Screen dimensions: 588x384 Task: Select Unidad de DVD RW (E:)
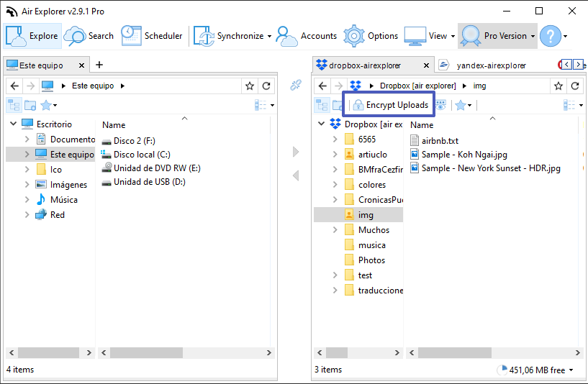151,168
